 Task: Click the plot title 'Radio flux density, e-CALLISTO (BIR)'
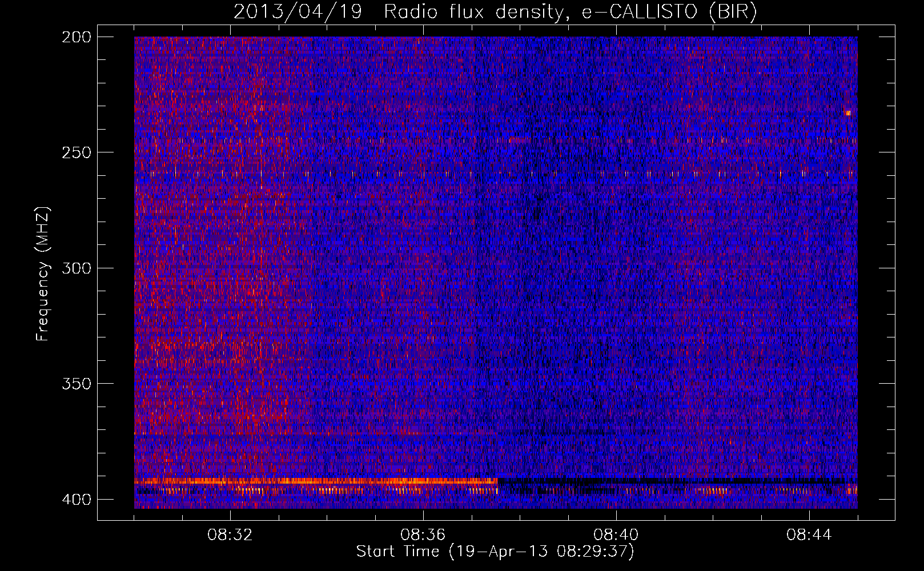pos(570,12)
